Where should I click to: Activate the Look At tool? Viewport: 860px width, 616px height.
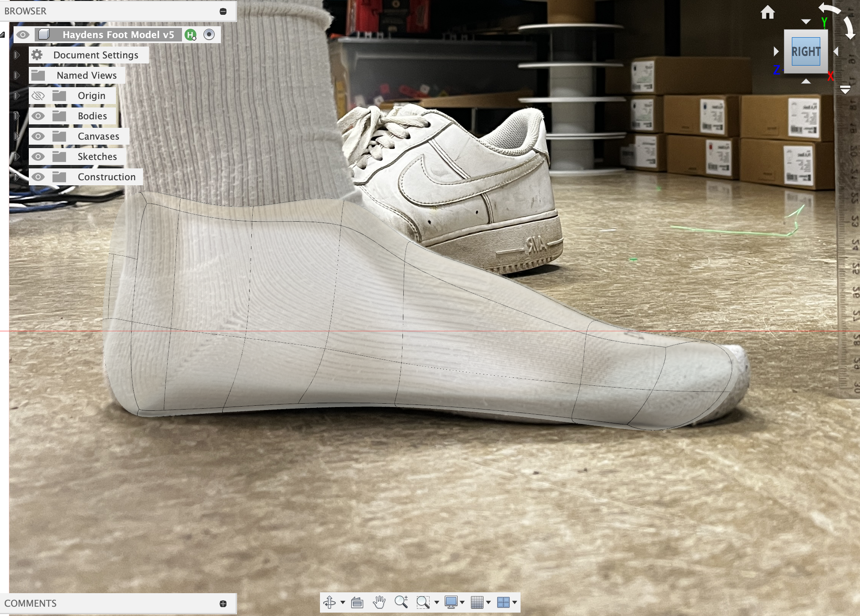coord(357,602)
